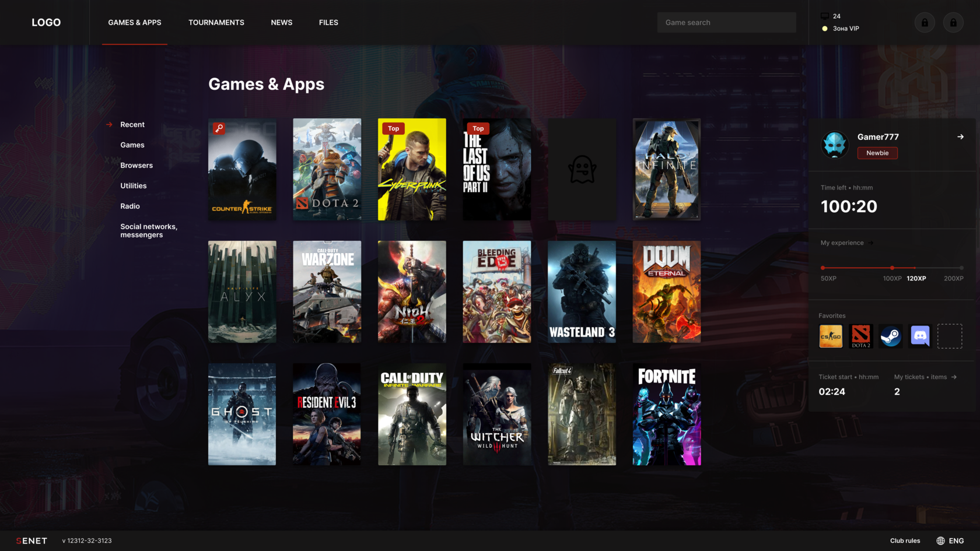Launch Wasteland 3 cover
The image size is (980, 551).
click(582, 292)
